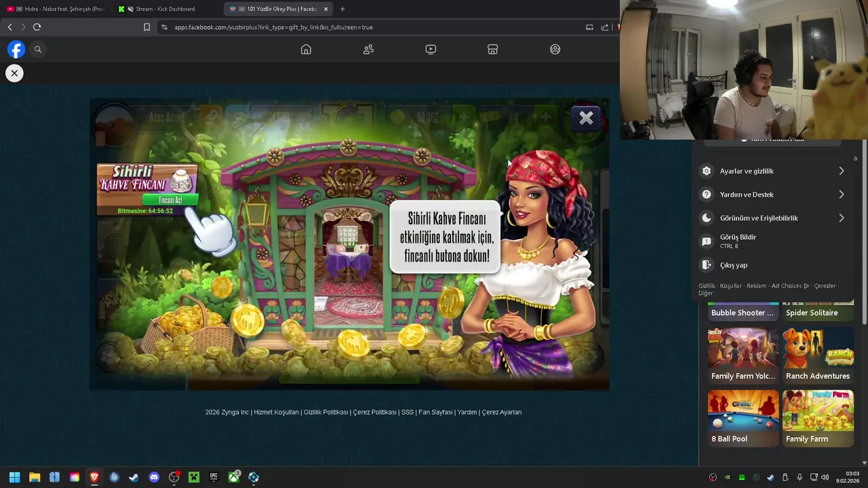Open Görünüm ve Erişilebilirlik menu item
868x488 pixels.
(774, 218)
